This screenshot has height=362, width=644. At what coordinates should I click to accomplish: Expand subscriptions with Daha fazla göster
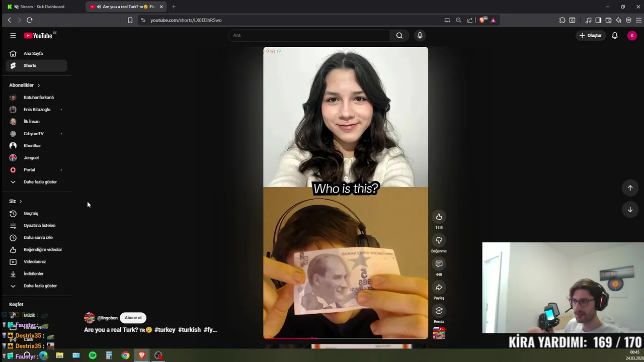click(36, 182)
